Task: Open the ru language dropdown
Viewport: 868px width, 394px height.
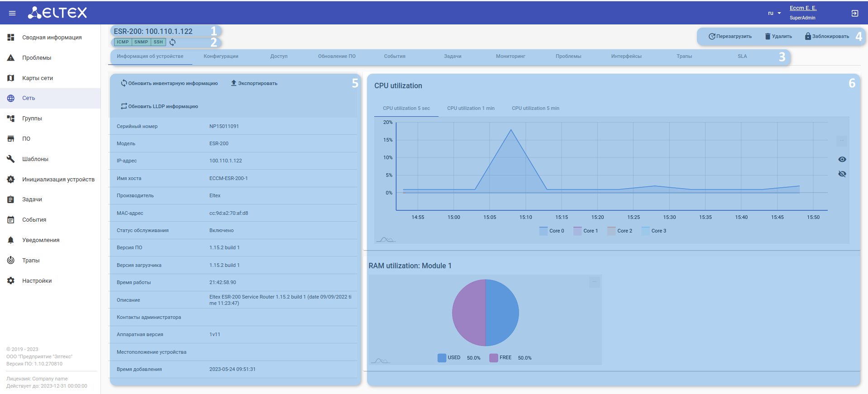Action: pyautogui.click(x=774, y=13)
